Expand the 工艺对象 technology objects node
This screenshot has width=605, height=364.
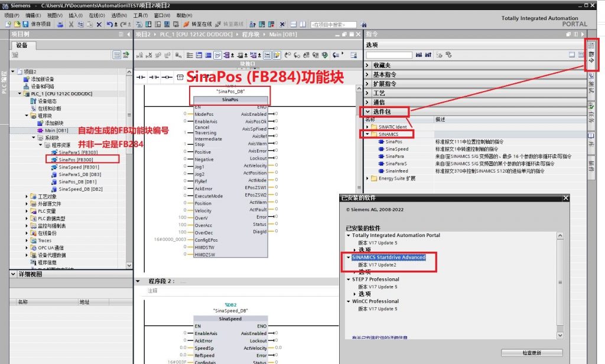pos(27,196)
